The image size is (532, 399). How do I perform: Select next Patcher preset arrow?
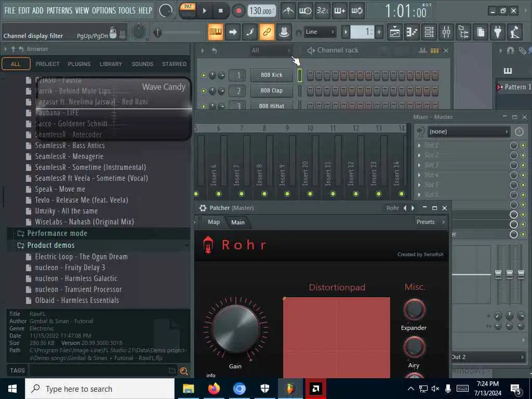coord(413,208)
